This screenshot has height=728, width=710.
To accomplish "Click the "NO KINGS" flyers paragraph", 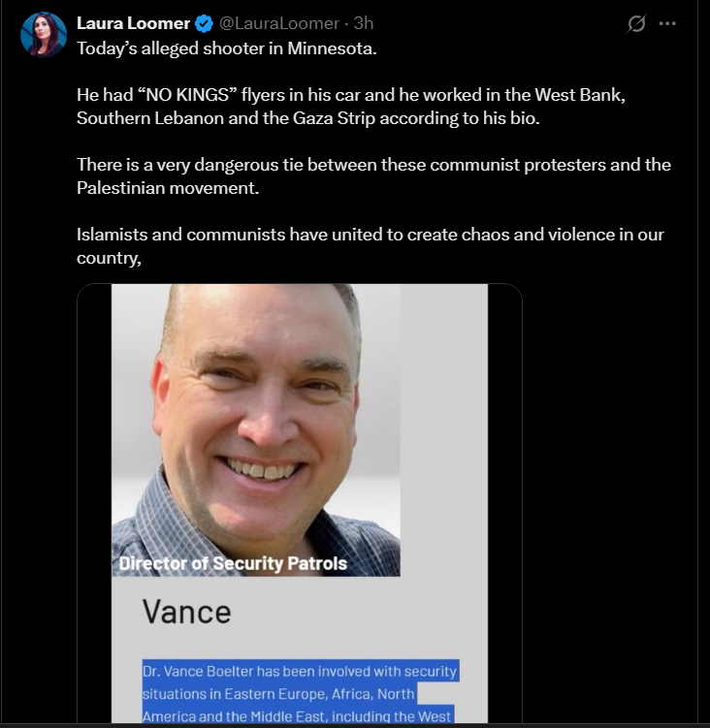I will point(351,107).
